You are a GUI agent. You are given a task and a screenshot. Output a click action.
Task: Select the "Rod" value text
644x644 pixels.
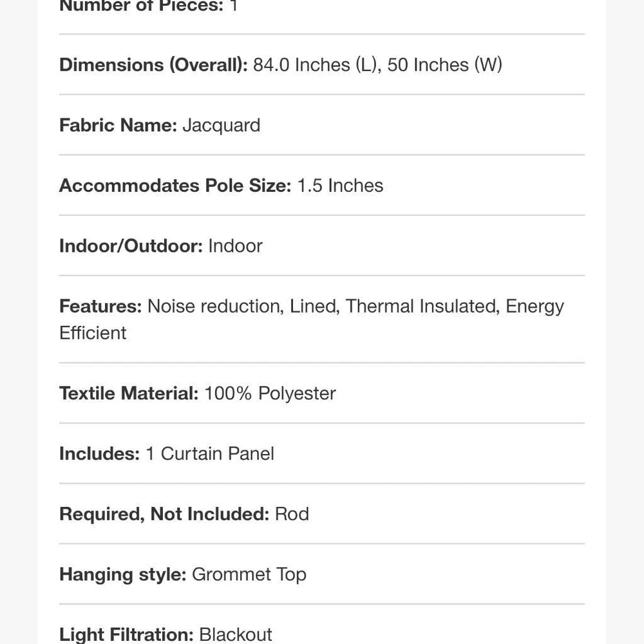(292, 514)
